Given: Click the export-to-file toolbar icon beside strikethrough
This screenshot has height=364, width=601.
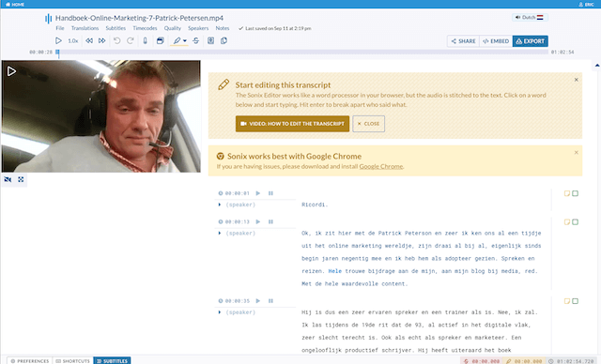Looking at the screenshot, I should point(210,40).
